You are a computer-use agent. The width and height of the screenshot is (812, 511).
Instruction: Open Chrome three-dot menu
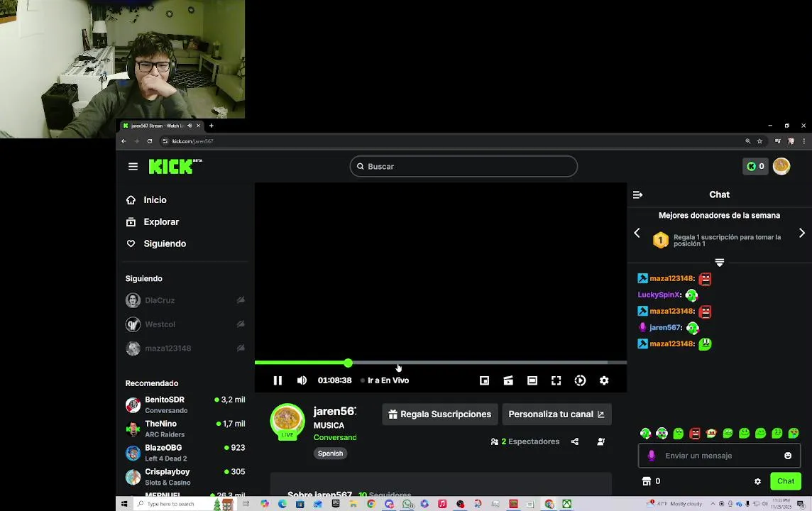[803, 141]
